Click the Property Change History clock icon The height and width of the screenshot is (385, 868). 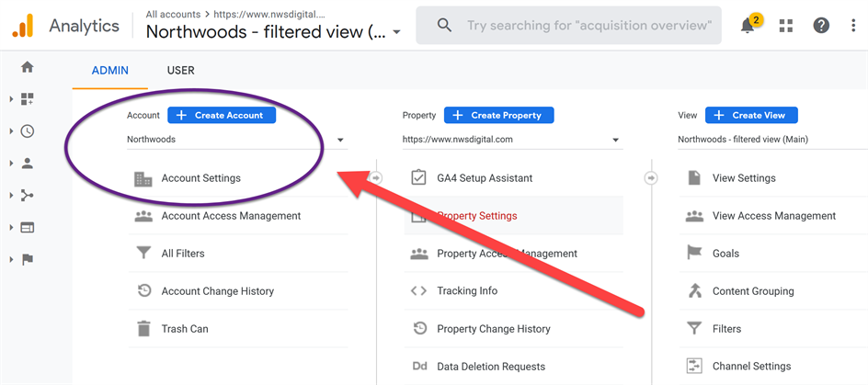click(x=419, y=329)
